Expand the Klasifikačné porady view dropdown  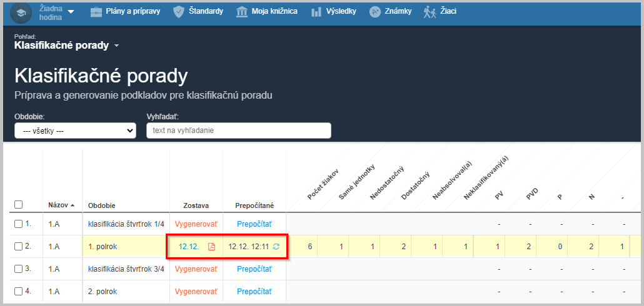click(116, 46)
